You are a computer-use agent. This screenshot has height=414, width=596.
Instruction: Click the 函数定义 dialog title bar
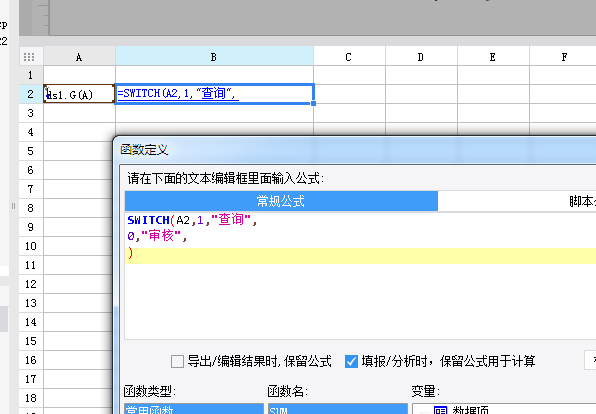355,149
